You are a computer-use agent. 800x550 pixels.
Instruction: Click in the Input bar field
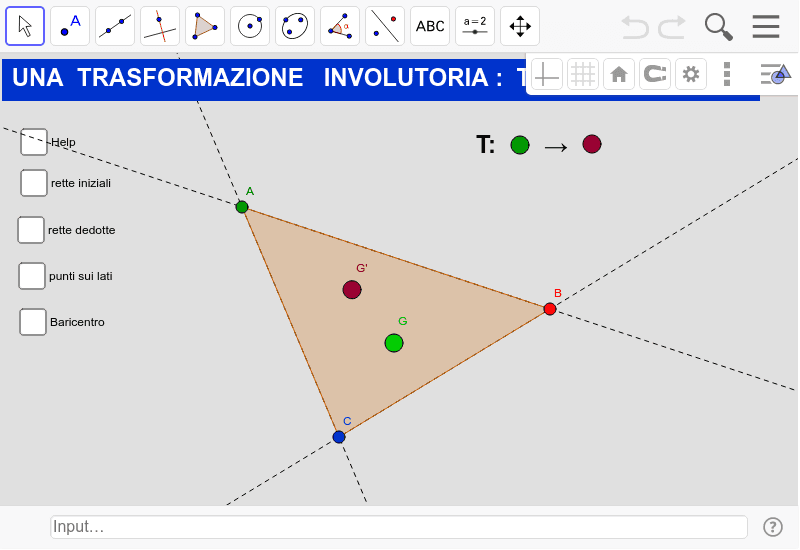[x=399, y=527]
